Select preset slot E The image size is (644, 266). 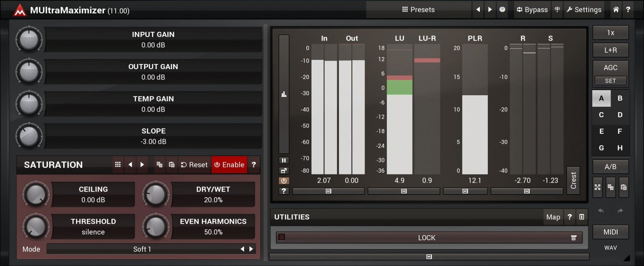click(601, 131)
